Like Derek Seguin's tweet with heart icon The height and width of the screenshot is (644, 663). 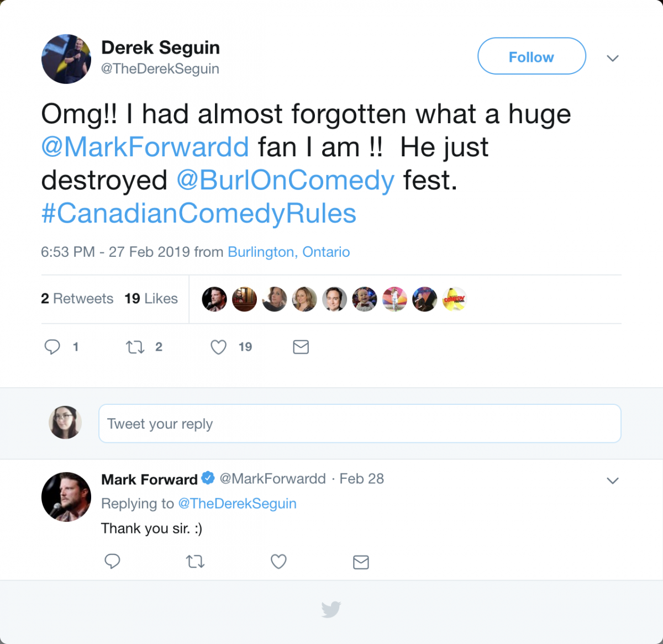219,347
